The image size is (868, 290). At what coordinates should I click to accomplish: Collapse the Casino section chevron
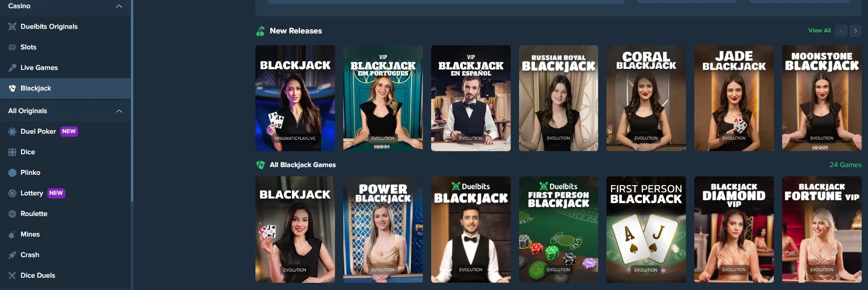coord(119,6)
